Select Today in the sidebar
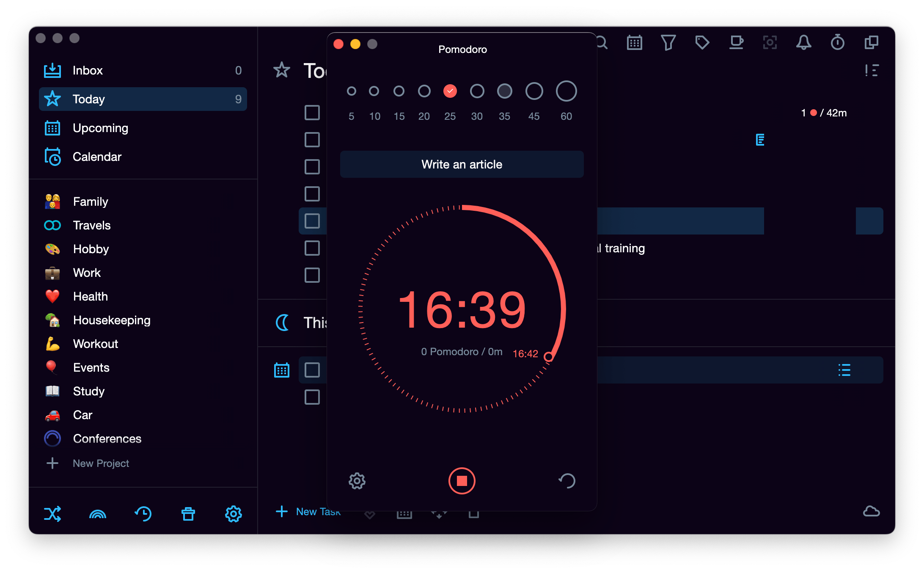 pos(143,99)
